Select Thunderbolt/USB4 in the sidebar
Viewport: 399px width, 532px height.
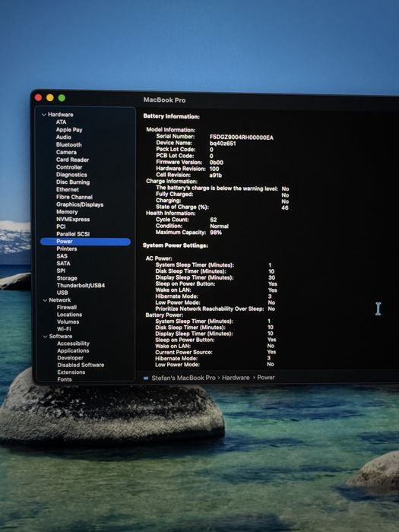point(81,285)
